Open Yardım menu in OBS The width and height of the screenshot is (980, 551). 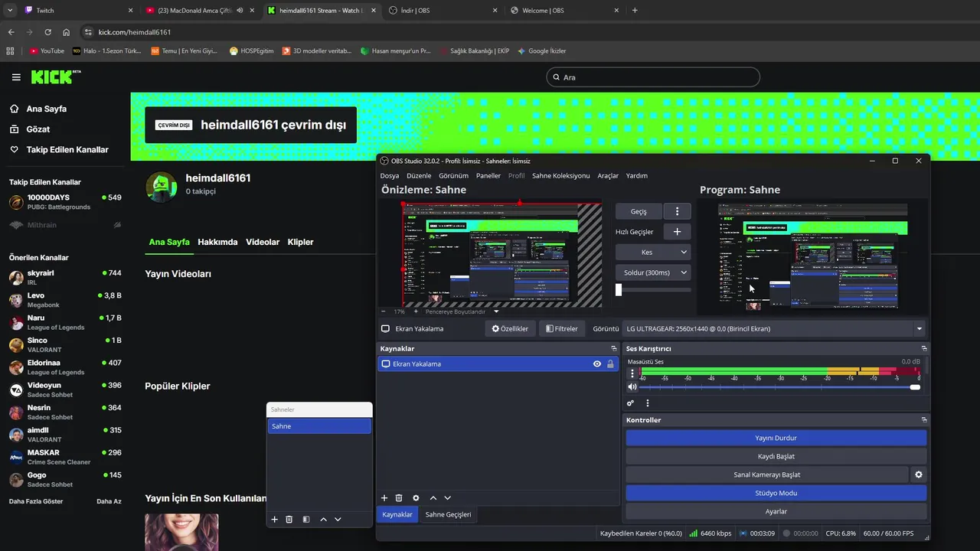coord(637,176)
